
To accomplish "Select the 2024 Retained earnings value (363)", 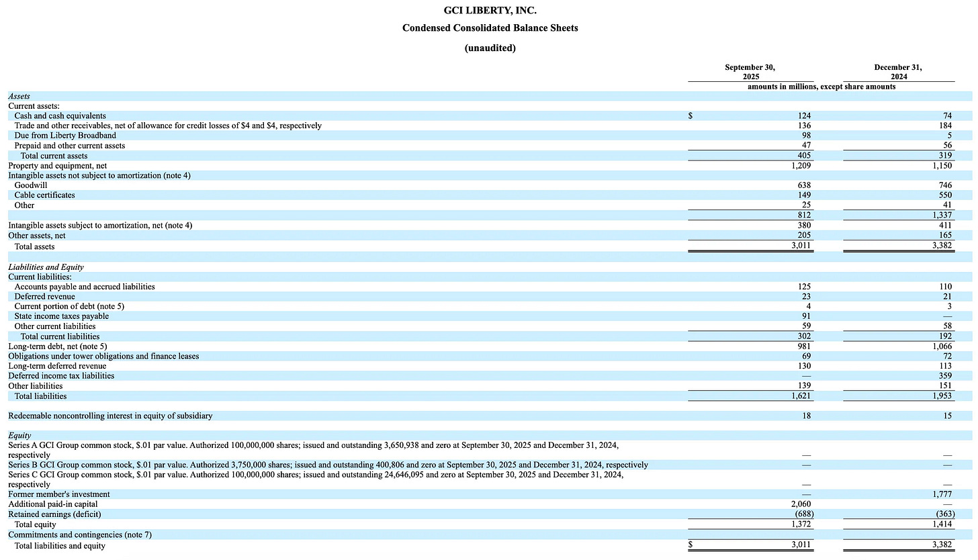I will coord(944,514).
